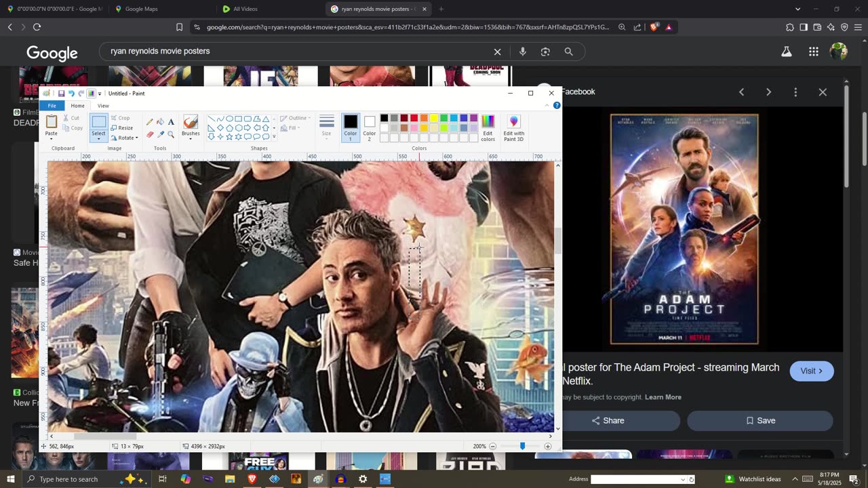Choose the Oval shape in Shapes gallery
Image resolution: width=868 pixels, height=488 pixels.
229,119
